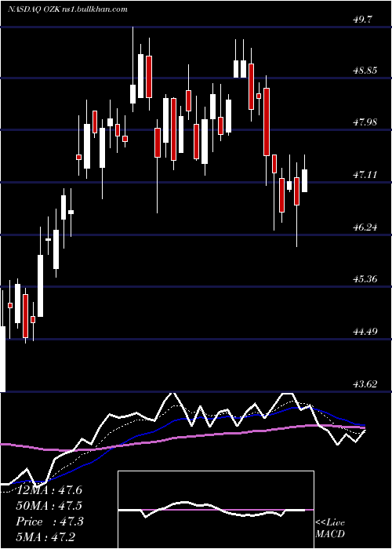Click the 50MA : 47.5 legend entry
The image size is (392, 549).
[x=49, y=506]
